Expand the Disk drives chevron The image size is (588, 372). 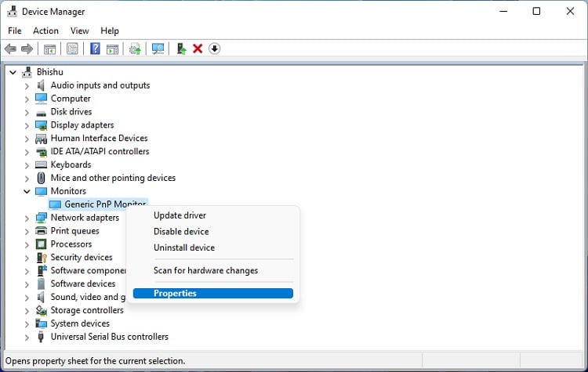[x=27, y=113]
